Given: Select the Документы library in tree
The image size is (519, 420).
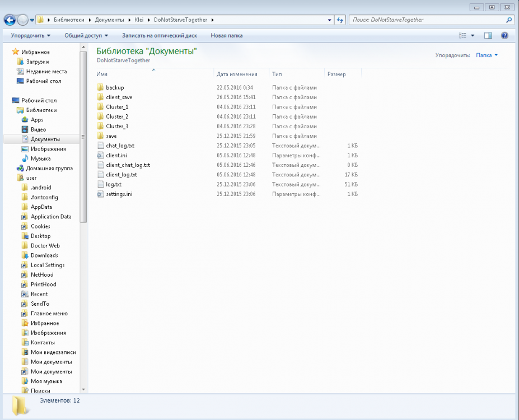Looking at the screenshot, I should (41, 139).
